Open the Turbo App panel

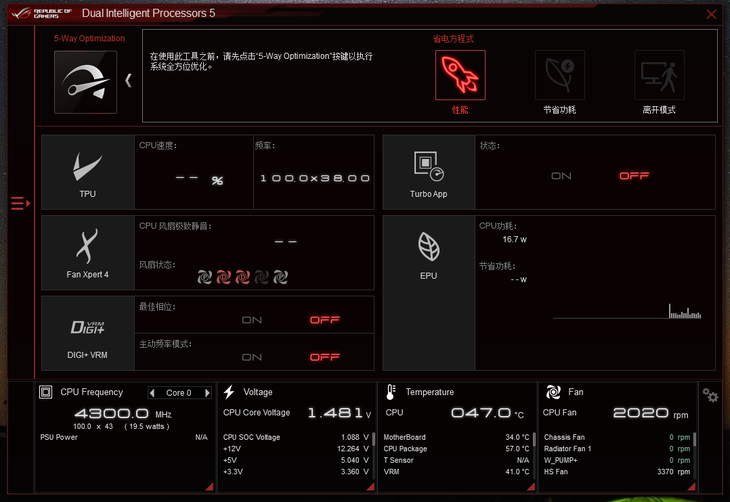428,172
